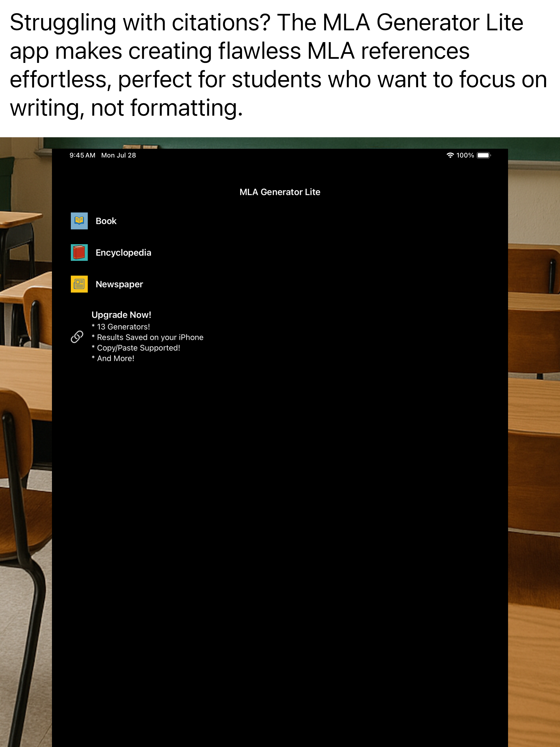Viewport: 560px width, 747px height.
Task: Click the 9:45 AM clock display
Action: 82,155
